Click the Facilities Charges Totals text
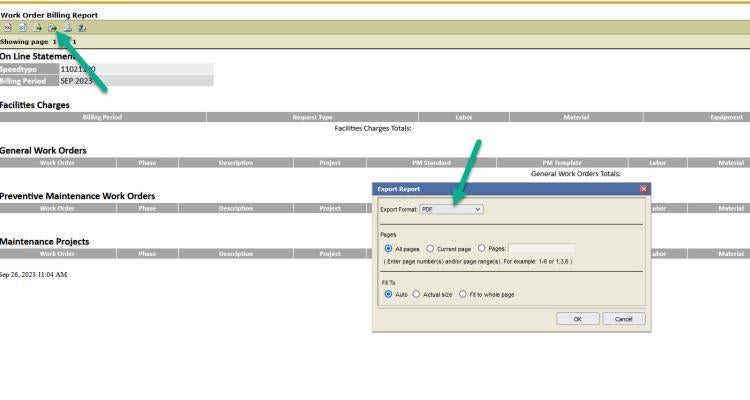 373,128
